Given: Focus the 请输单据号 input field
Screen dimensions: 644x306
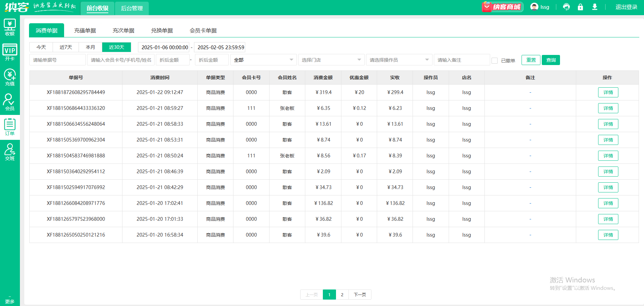Looking at the screenshot, I should (x=57, y=60).
